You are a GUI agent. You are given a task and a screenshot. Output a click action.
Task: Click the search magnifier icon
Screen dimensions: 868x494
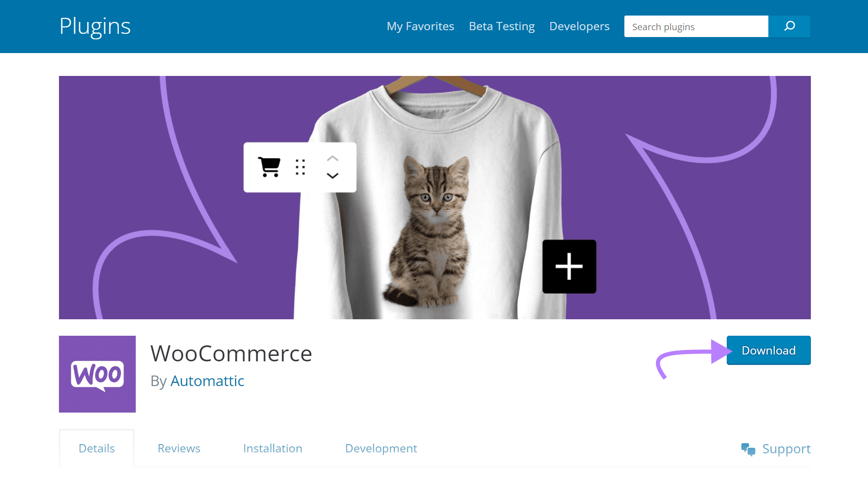coord(789,26)
